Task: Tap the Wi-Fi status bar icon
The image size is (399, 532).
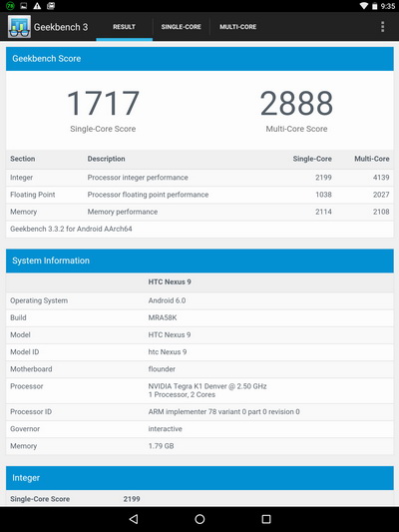Action: (364, 6)
